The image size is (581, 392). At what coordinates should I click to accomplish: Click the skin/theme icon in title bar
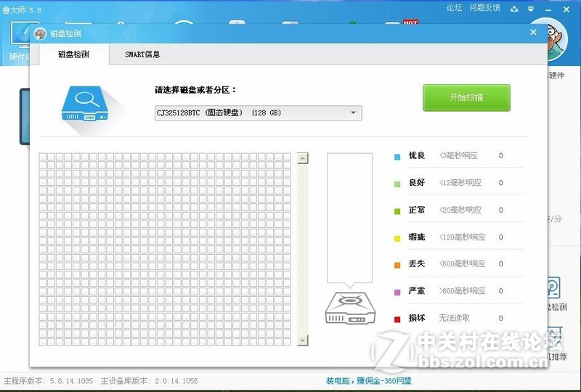tap(514, 9)
